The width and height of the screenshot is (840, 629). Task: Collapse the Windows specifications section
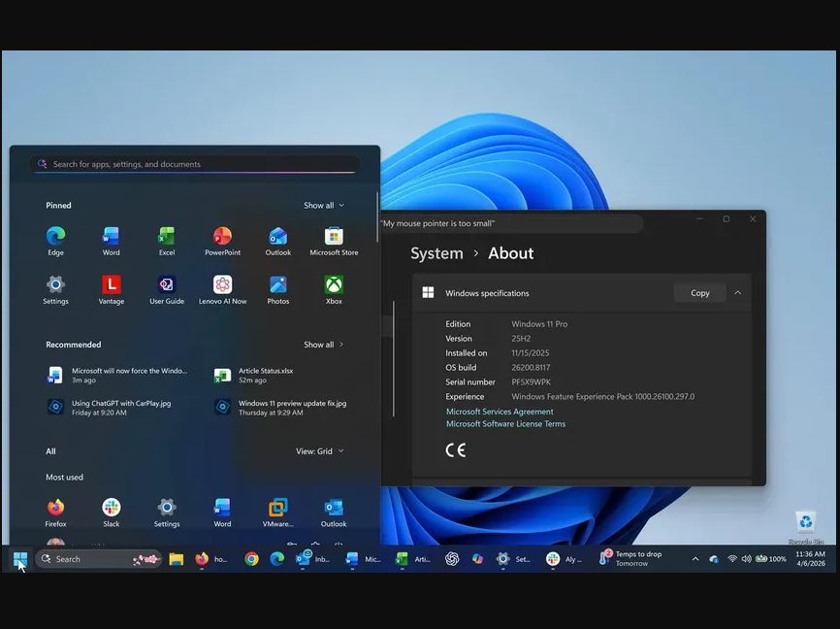(x=738, y=293)
